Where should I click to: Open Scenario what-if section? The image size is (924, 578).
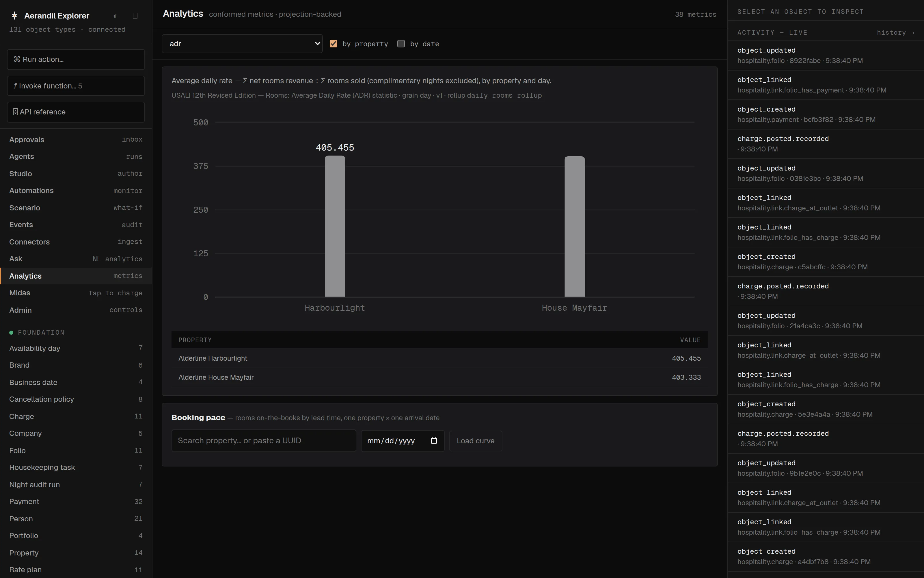[x=76, y=208]
